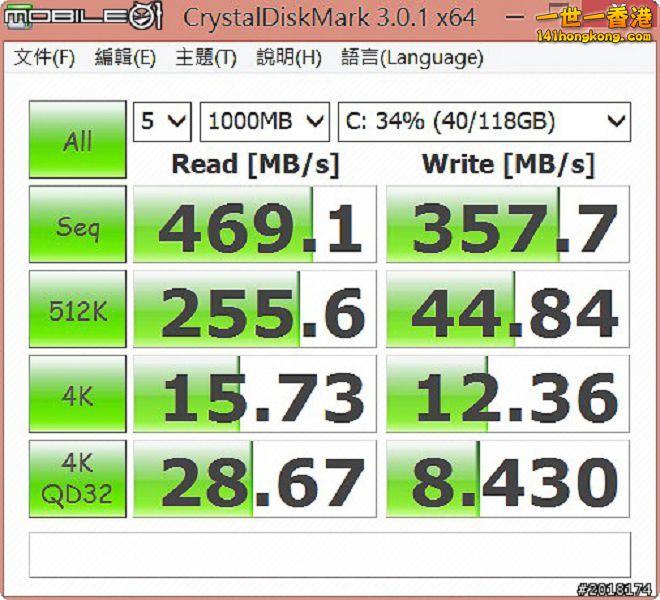Viewport: 660px width, 600px height.
Task: Run all benchmarks with the All button
Action: point(78,140)
